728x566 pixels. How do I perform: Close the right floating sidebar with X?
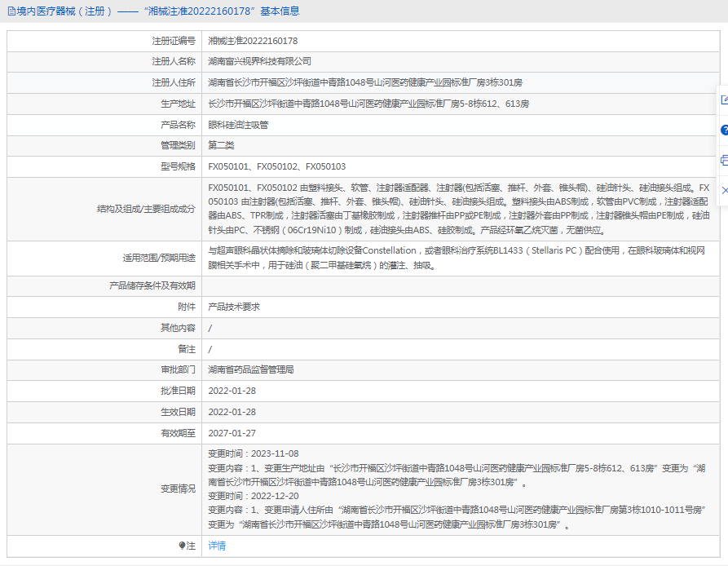click(723, 189)
